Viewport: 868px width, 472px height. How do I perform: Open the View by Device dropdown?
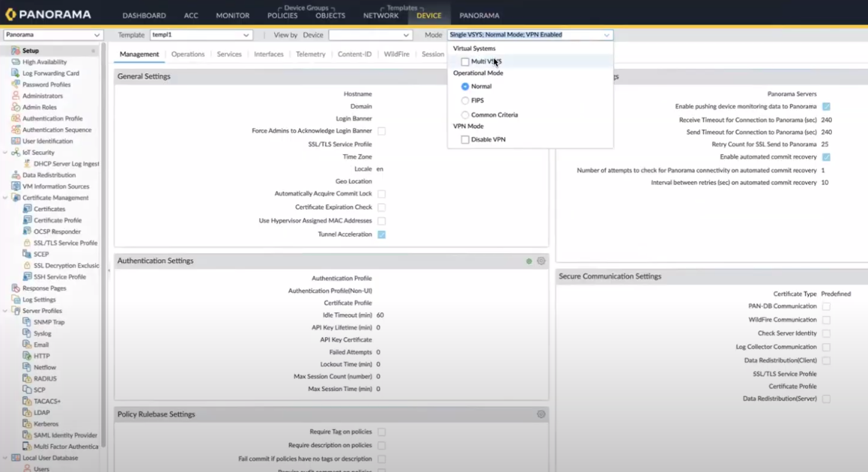pos(370,35)
